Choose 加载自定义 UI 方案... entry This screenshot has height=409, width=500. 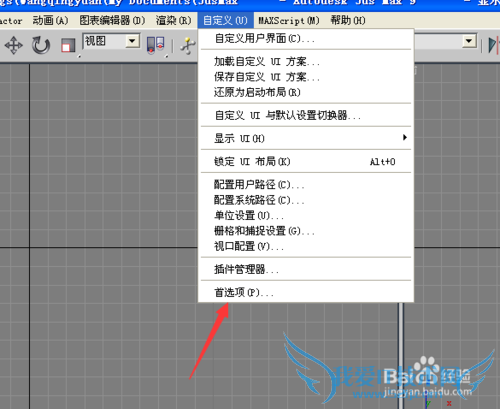coord(306,62)
